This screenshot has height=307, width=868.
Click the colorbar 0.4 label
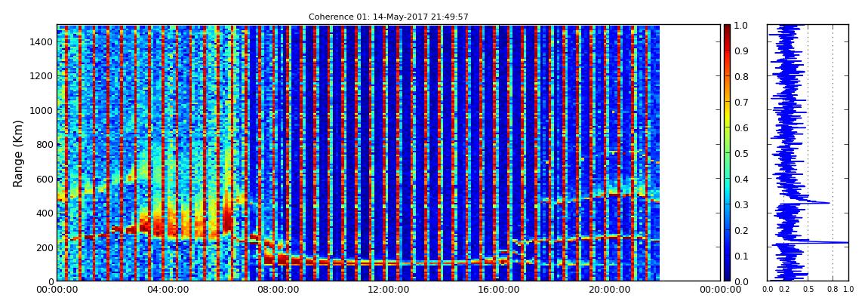pyautogui.click(x=741, y=179)
